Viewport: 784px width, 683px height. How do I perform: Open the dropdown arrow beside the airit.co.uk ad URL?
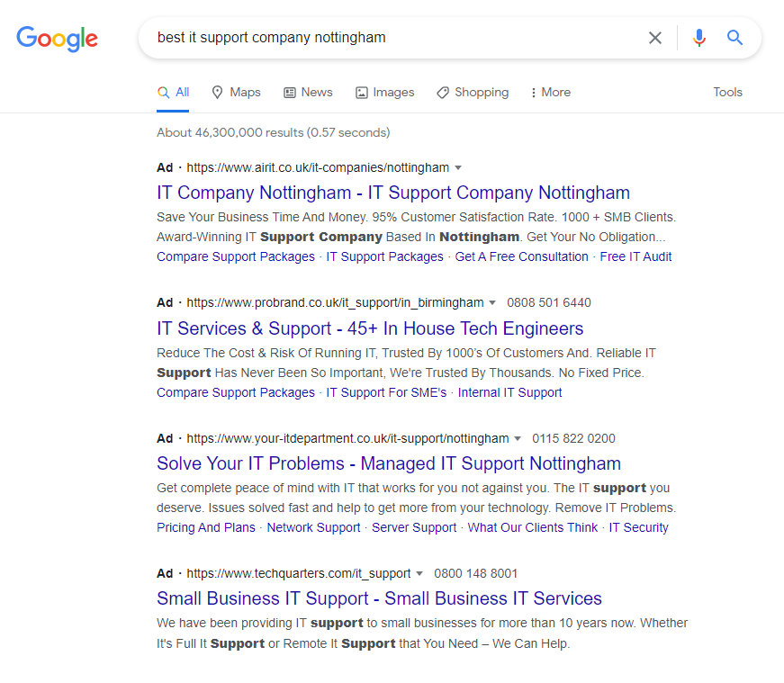pos(459,167)
